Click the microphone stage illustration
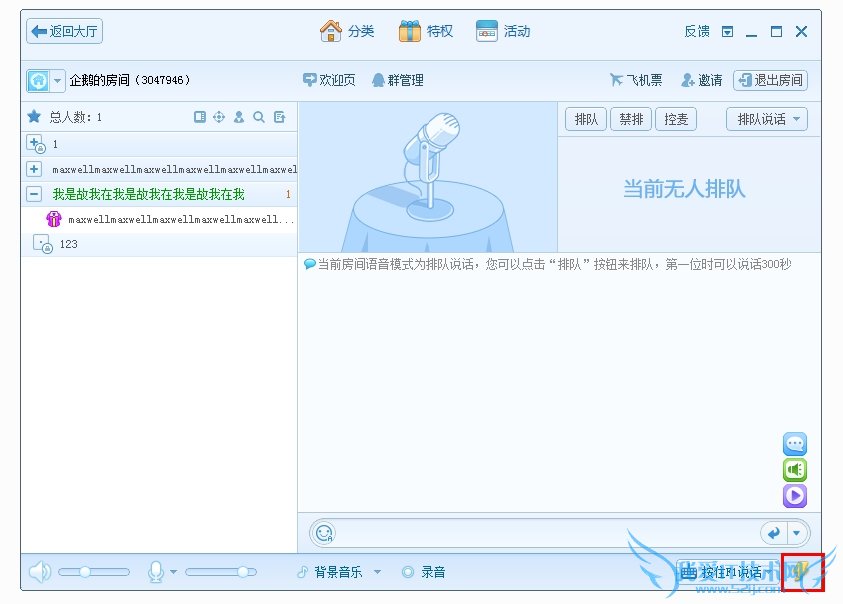The image size is (843, 604). pos(428,177)
